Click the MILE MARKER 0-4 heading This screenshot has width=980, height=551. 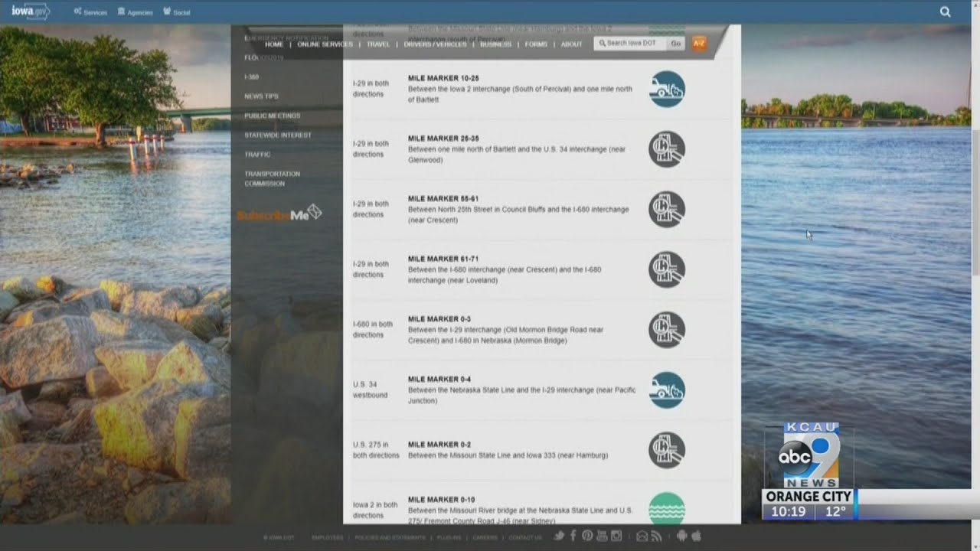click(x=439, y=380)
